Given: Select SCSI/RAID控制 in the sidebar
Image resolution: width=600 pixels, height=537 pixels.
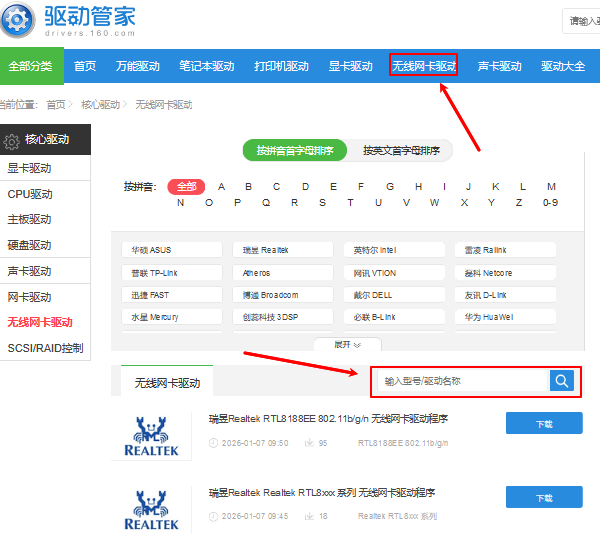Looking at the screenshot, I should point(45,348).
